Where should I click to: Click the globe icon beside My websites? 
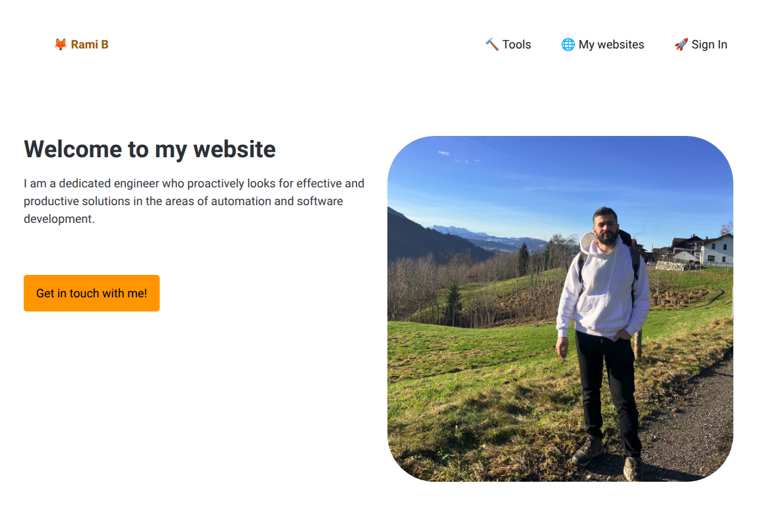568,44
